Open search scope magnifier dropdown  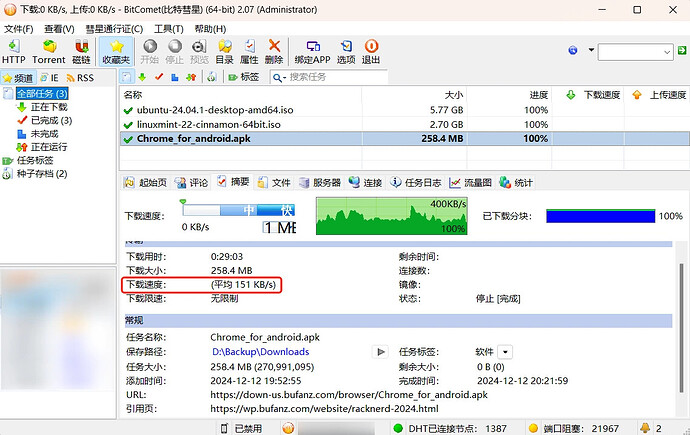[279, 78]
